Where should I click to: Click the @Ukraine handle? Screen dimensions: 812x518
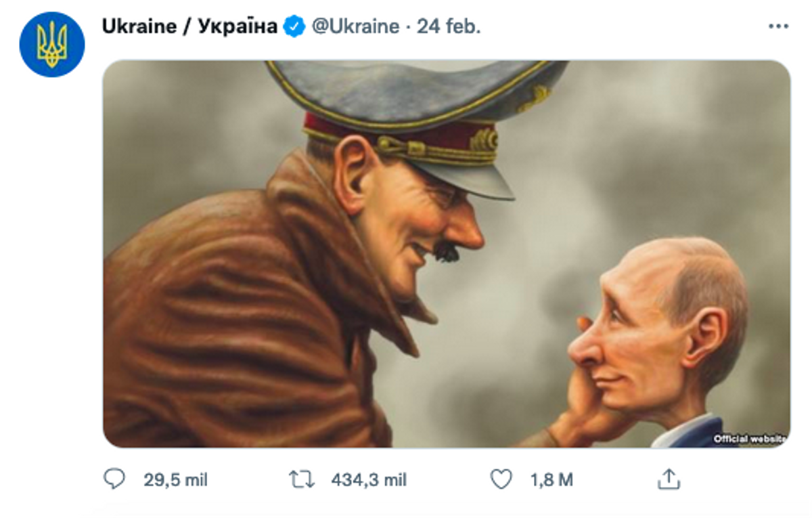click(355, 27)
